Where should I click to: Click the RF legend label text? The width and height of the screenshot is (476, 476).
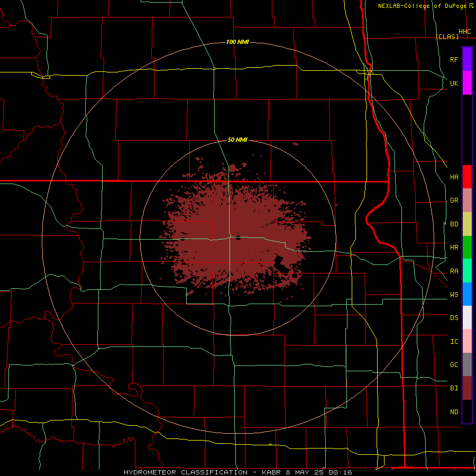pos(454,59)
